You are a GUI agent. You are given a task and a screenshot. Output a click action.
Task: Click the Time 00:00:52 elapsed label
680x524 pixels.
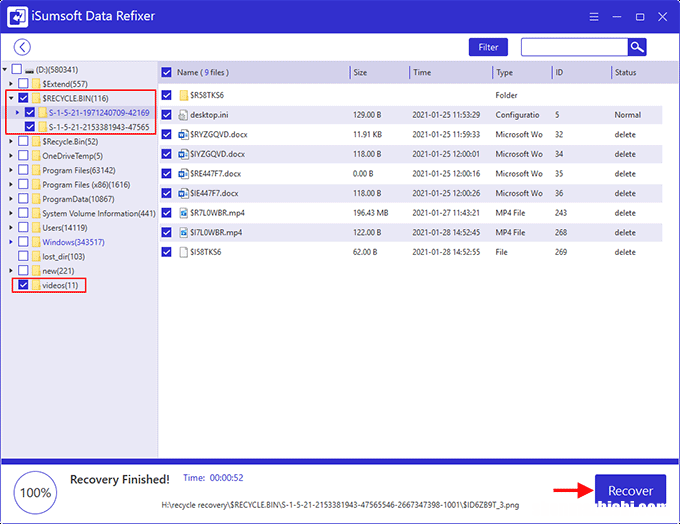213,478
